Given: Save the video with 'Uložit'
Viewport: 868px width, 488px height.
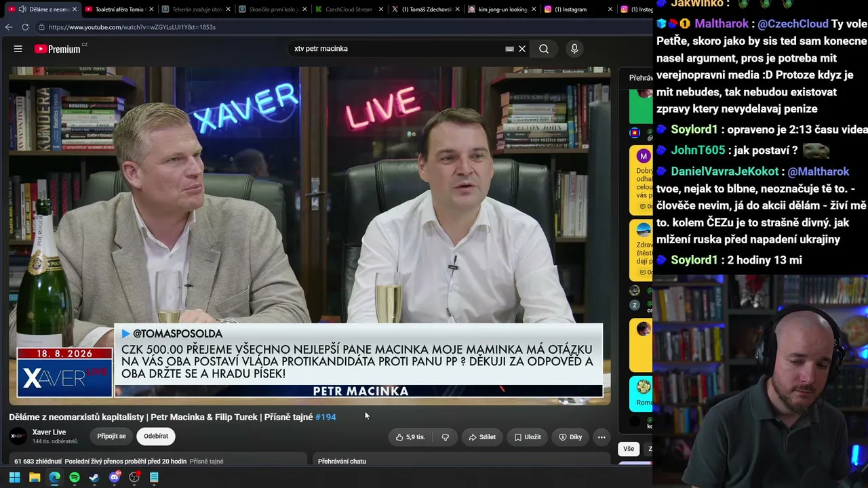Looking at the screenshot, I should [528, 437].
